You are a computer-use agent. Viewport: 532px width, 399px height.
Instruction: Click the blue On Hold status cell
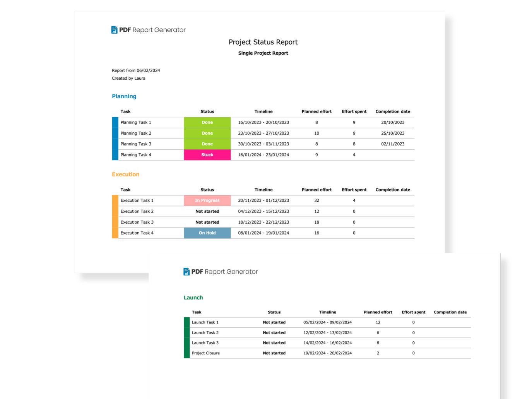(x=207, y=233)
